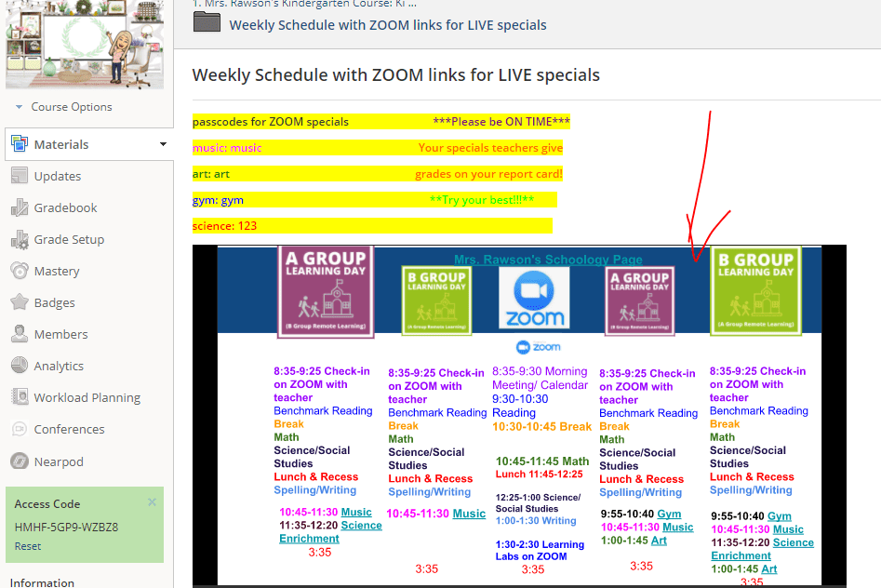Viewport: 881px width, 588px height.
Task: Click the passcode line 'art: art'
Action: pyautogui.click(x=210, y=174)
